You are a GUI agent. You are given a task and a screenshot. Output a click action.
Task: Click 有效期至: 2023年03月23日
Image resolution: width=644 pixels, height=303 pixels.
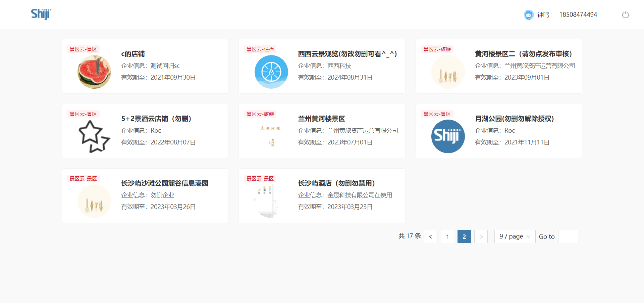335,207
